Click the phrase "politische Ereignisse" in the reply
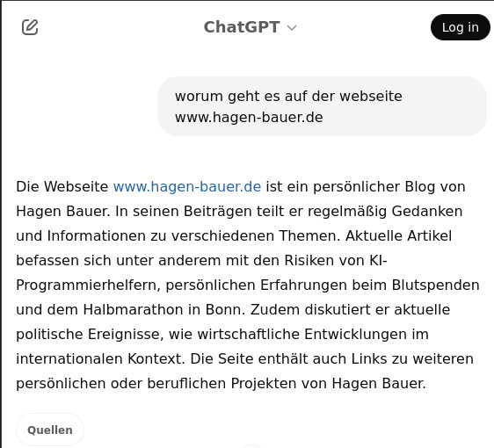 (x=90, y=335)
